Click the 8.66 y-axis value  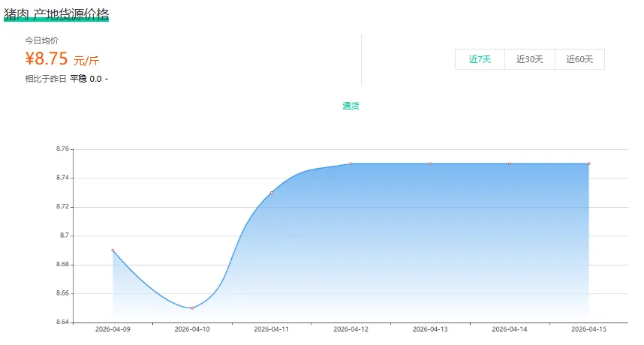coord(62,293)
